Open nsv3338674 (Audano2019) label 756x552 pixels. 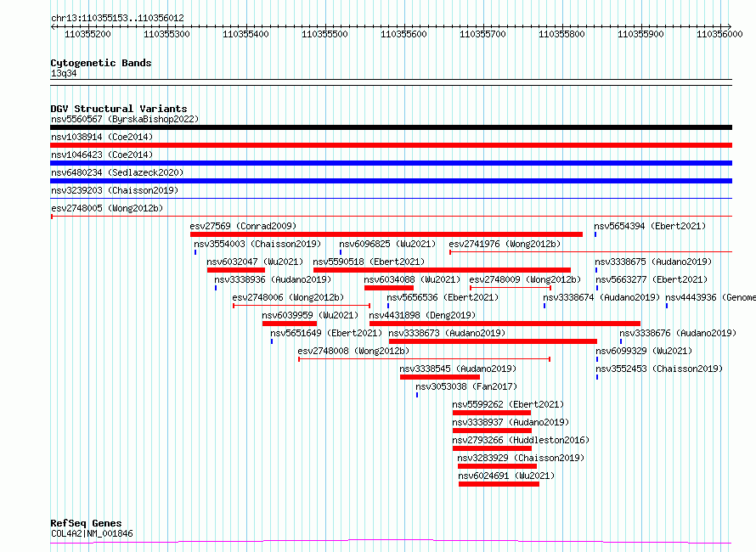coord(601,297)
